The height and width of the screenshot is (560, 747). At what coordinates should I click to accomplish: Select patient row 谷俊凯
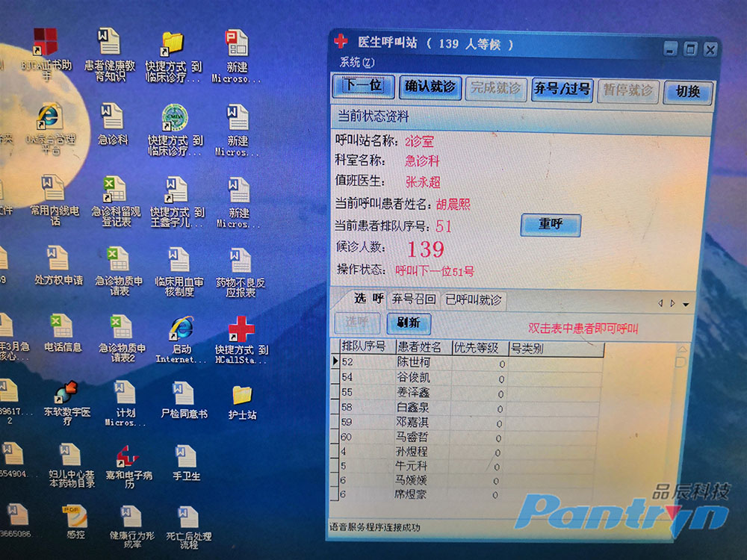[x=467, y=378]
